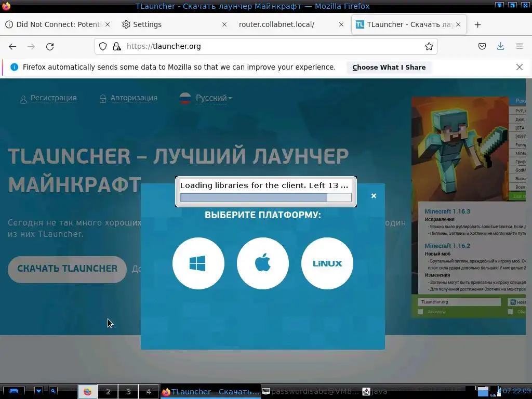Close the TLauncher tab

pyautogui.click(x=458, y=24)
